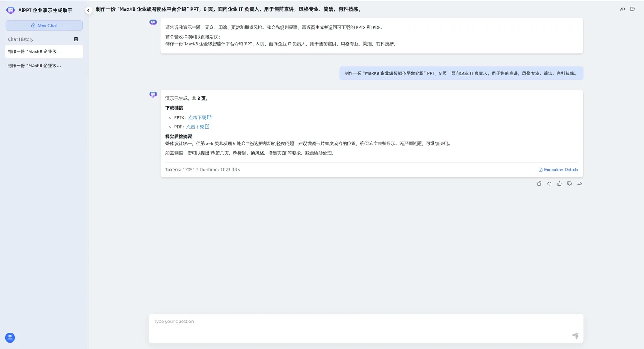This screenshot has width=644, height=349.
Task: Click the 'Tokens: 170512' text
Action: [182, 170]
